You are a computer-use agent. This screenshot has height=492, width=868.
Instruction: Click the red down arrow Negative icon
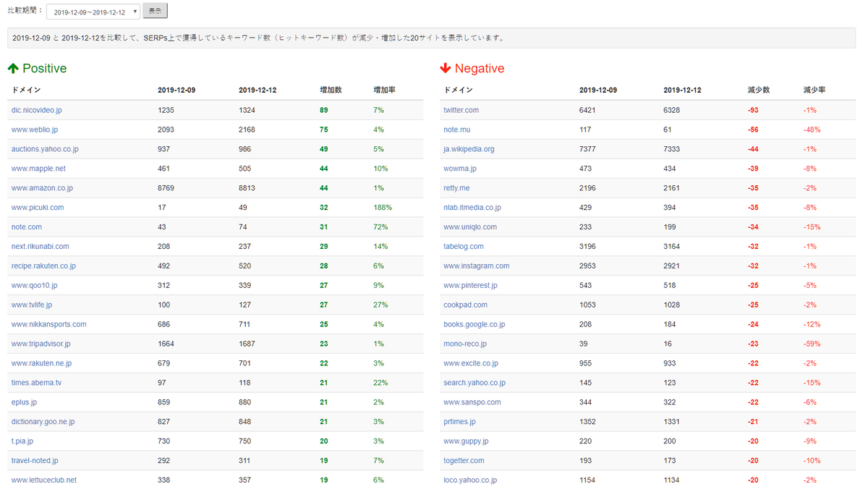pyautogui.click(x=446, y=68)
